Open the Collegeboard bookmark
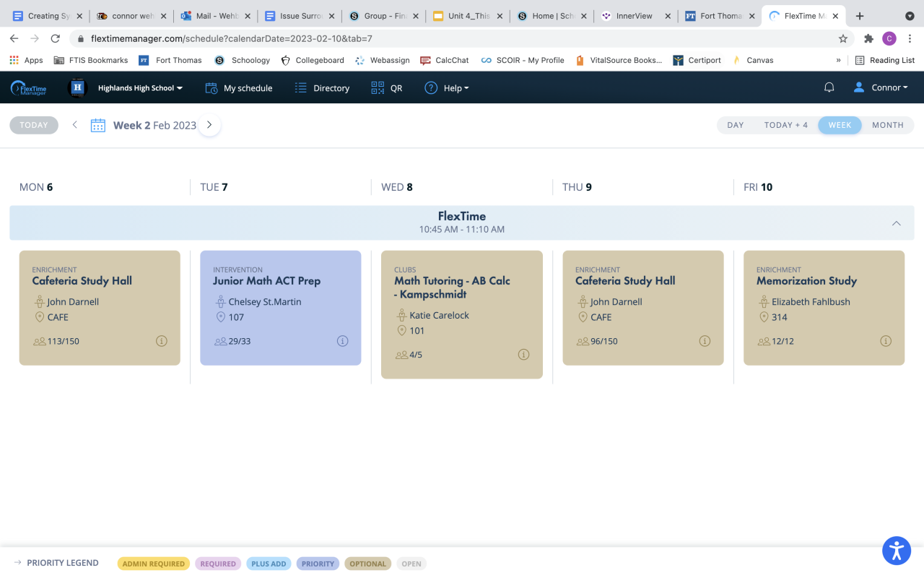The width and height of the screenshot is (924, 578). [x=312, y=60]
